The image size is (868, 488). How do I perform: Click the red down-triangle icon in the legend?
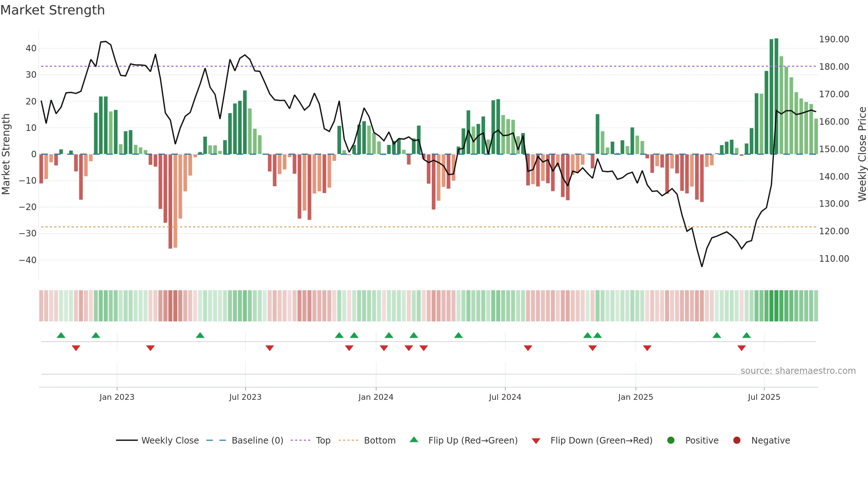(536, 441)
